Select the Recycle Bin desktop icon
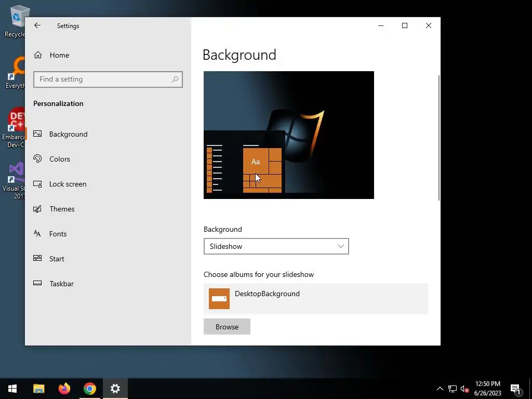 point(14,21)
